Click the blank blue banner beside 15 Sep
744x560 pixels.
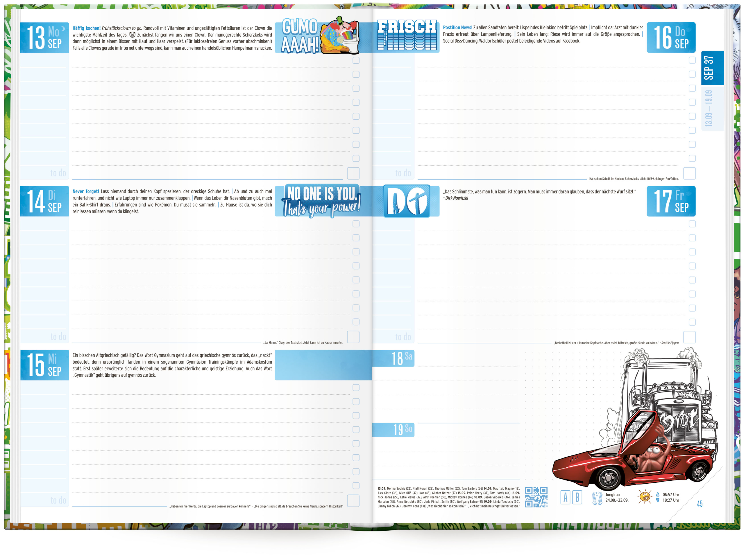323,365
